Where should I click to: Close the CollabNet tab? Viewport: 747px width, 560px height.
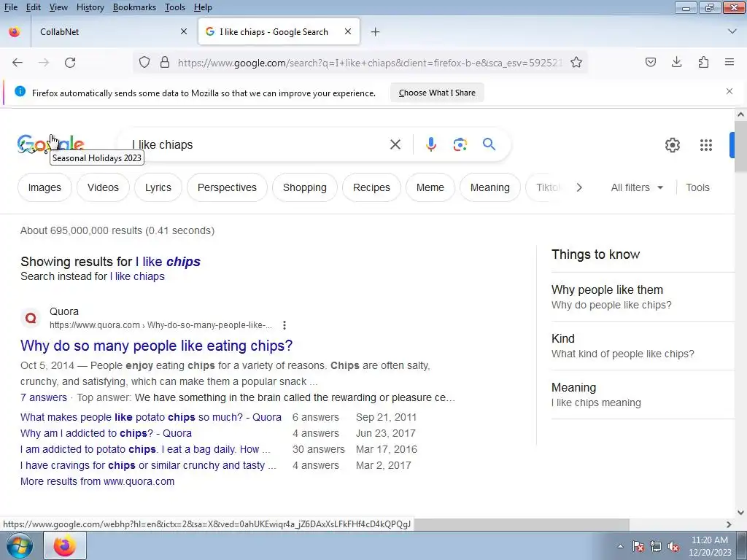[x=184, y=32]
